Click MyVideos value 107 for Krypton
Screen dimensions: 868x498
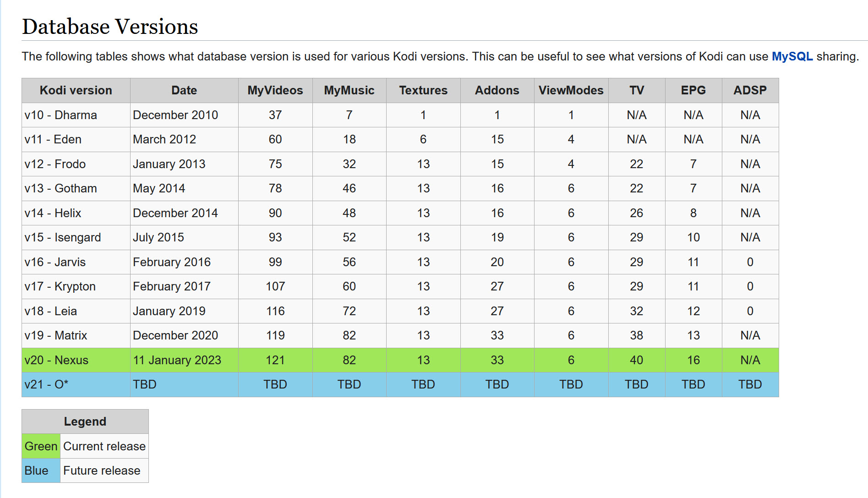pos(275,286)
